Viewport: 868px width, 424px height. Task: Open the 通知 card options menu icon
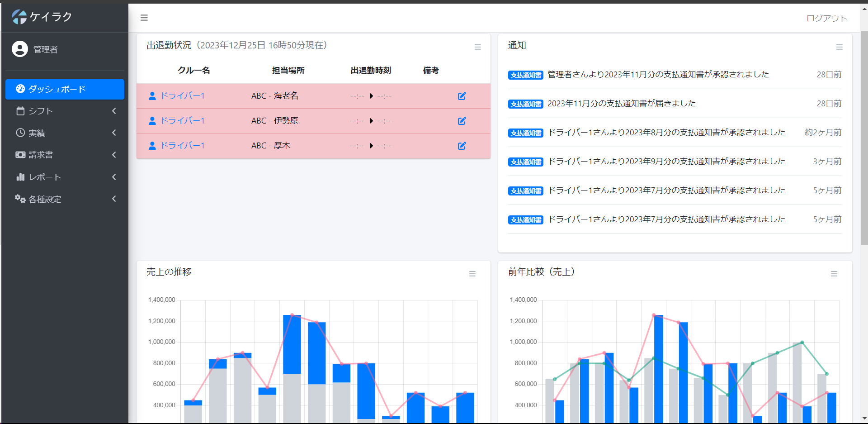(x=840, y=47)
